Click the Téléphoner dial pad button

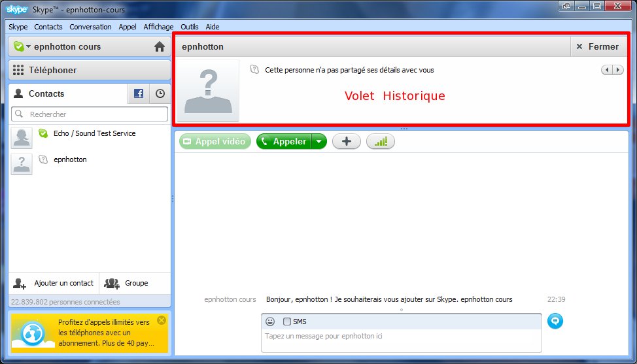click(x=90, y=70)
